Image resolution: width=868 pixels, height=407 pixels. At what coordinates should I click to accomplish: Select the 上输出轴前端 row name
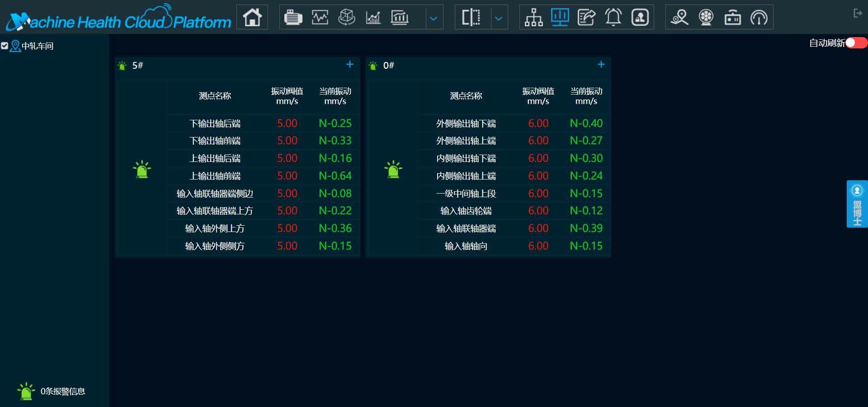coord(215,176)
